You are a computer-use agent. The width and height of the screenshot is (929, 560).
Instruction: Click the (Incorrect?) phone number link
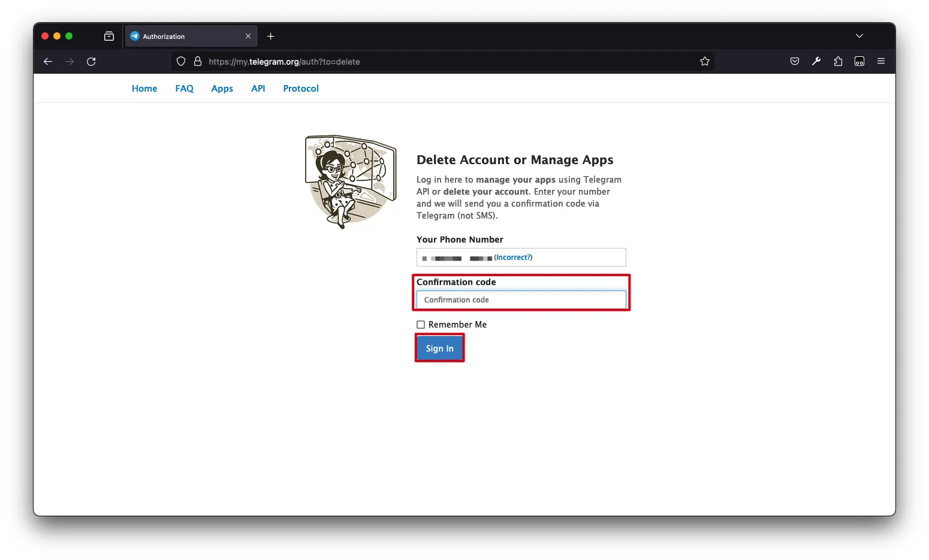point(513,258)
